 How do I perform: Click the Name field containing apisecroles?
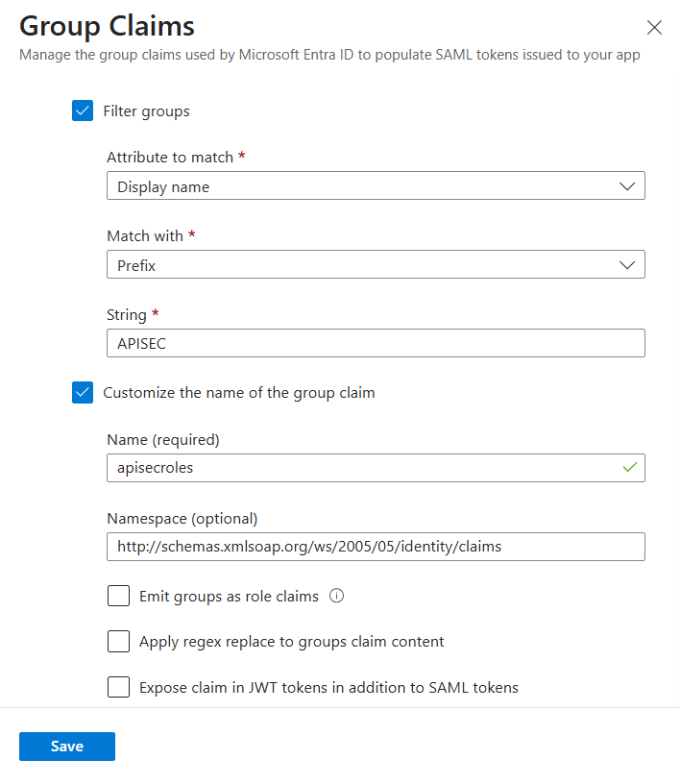376,468
